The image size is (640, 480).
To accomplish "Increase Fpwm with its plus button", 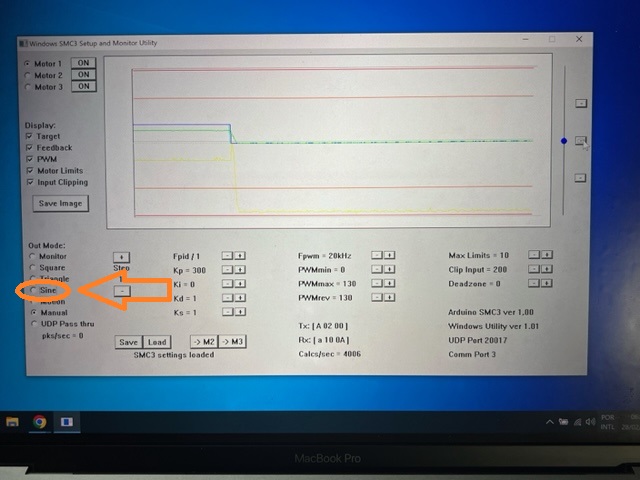I will [x=389, y=255].
